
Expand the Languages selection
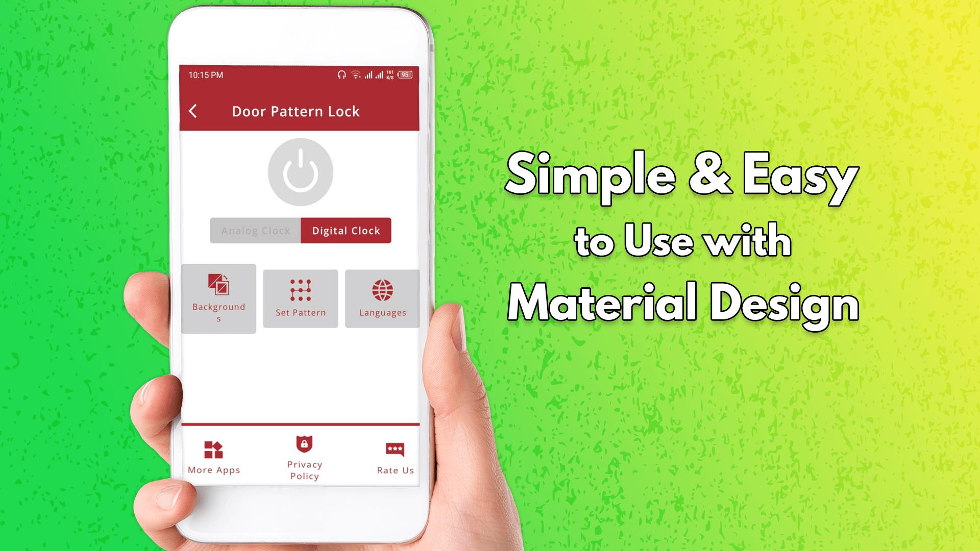pos(382,298)
